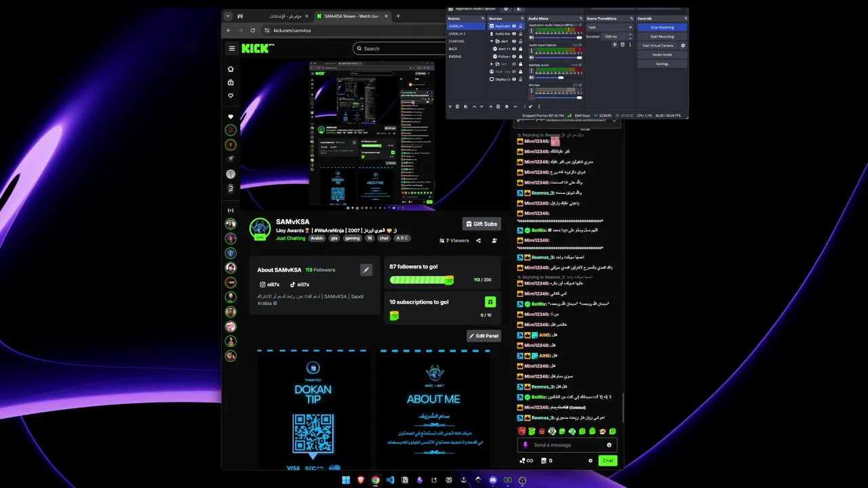Toggle visibility eye of Display Capture source

click(x=514, y=79)
